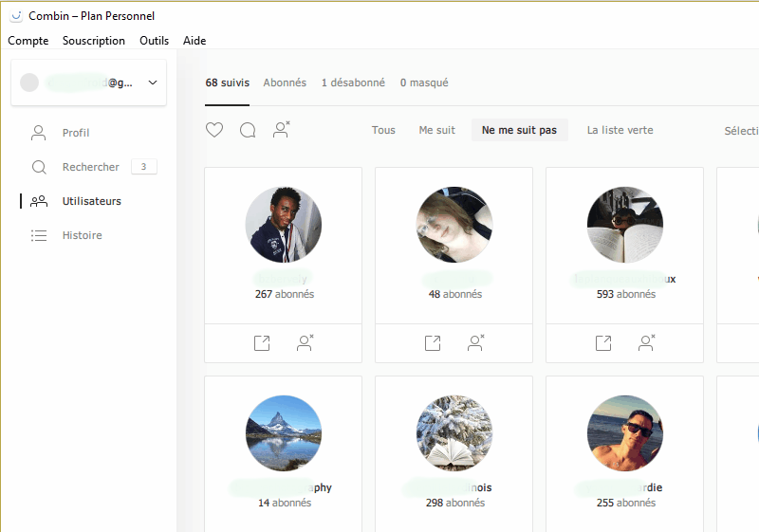Image resolution: width=759 pixels, height=532 pixels.
Task: Open the Souscription menu
Action: click(x=93, y=41)
